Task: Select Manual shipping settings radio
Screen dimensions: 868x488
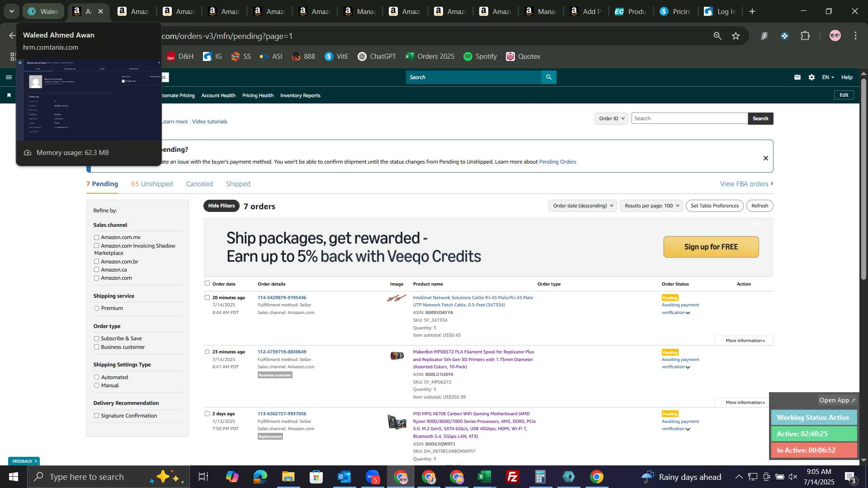Action: [x=96, y=385]
